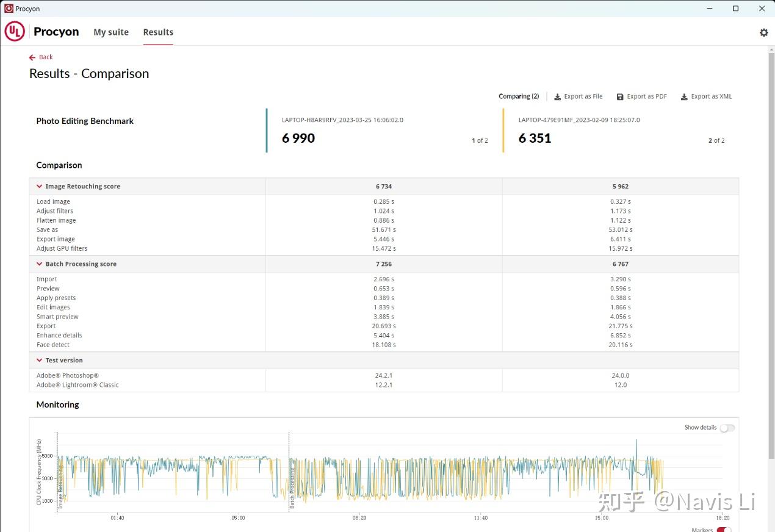Click the Export image row label

pos(56,239)
